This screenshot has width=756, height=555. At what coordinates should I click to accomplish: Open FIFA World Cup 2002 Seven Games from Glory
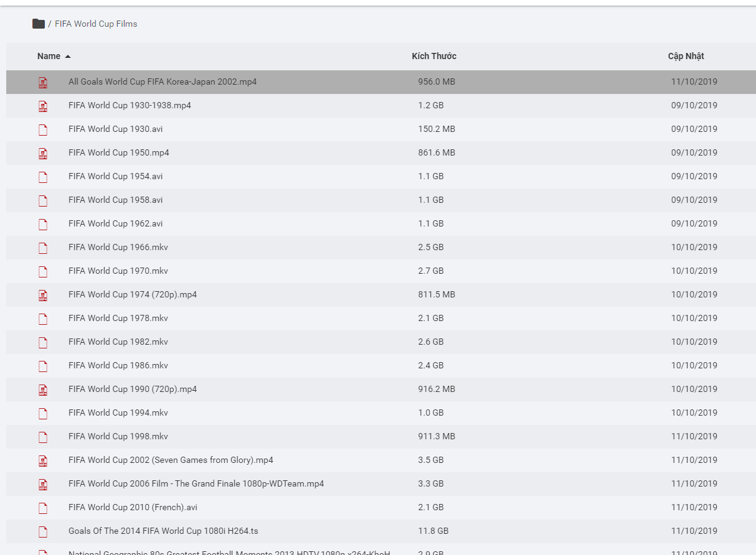coord(171,460)
